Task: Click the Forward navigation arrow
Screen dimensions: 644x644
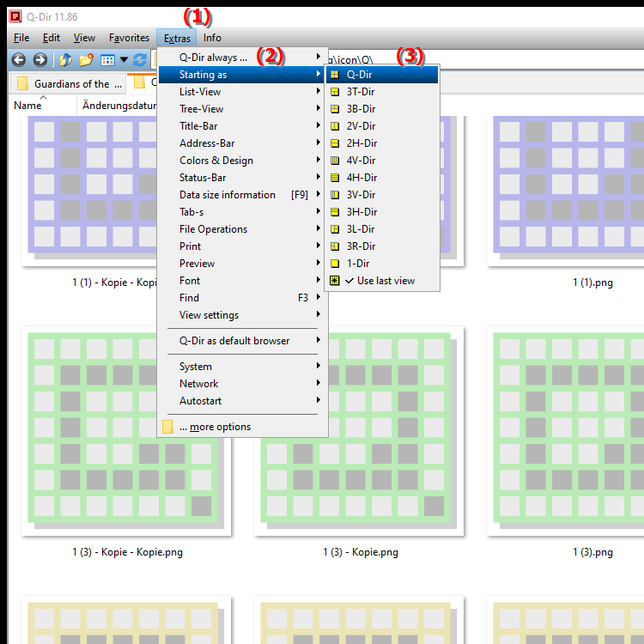Action: [x=39, y=60]
